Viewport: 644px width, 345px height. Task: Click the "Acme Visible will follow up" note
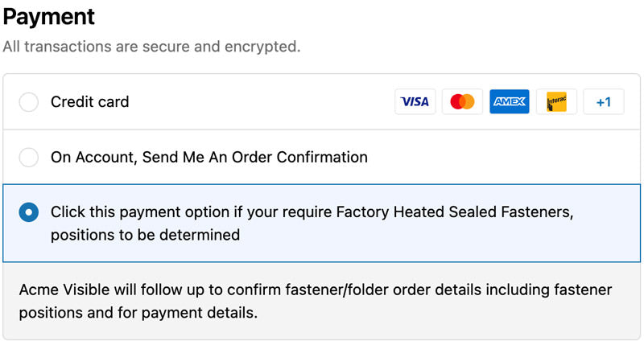pyautogui.click(x=316, y=290)
